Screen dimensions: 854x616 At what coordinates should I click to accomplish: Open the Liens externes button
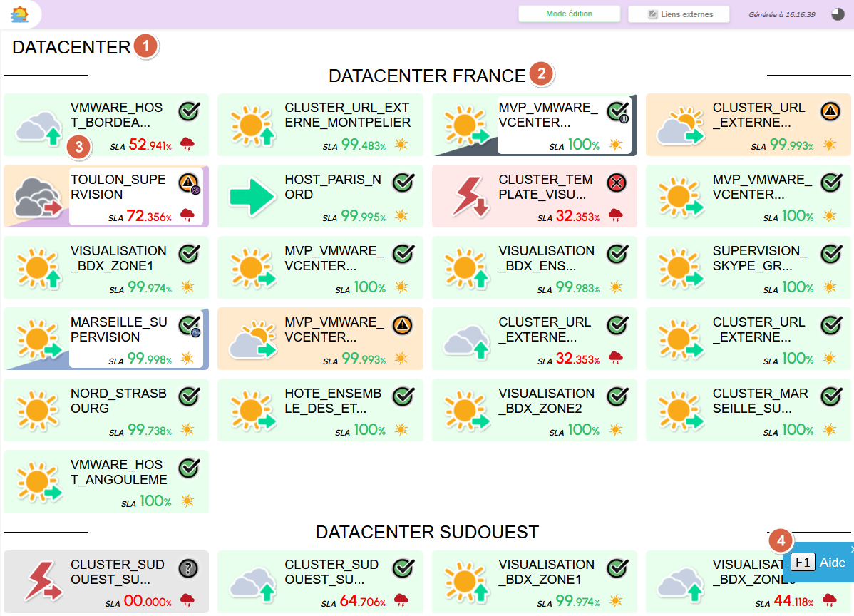click(x=679, y=14)
